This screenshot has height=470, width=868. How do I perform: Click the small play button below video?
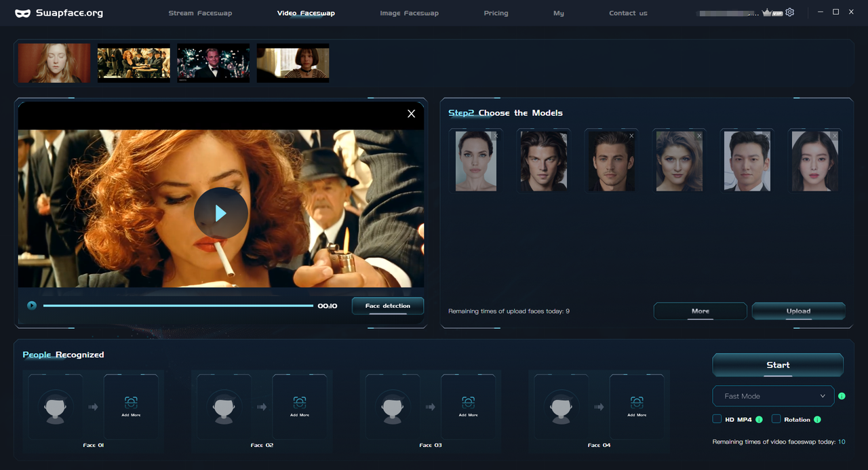(x=31, y=305)
